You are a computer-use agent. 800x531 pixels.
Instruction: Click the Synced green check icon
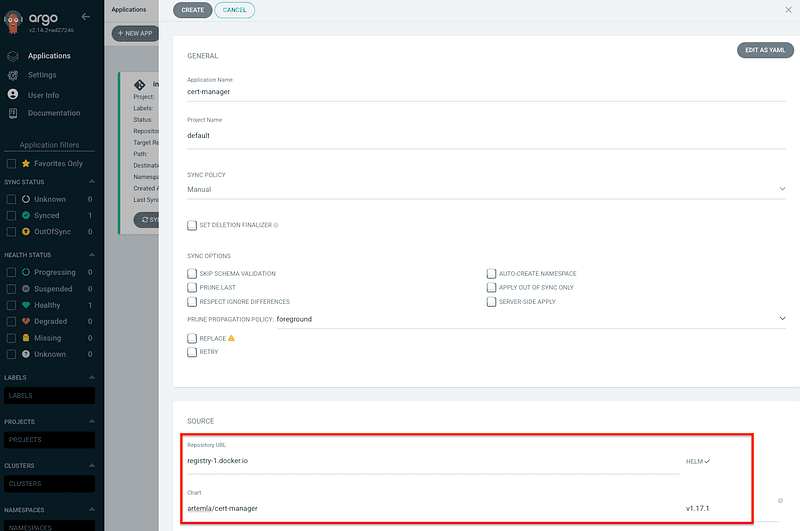pos(26,215)
